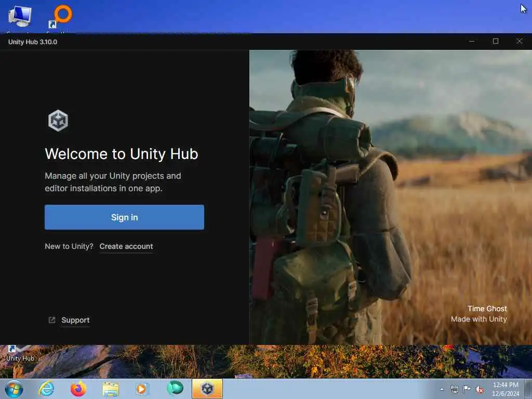532x399 pixels.
Task: Click the Welcome to Unity Hub heading
Action: (122, 154)
